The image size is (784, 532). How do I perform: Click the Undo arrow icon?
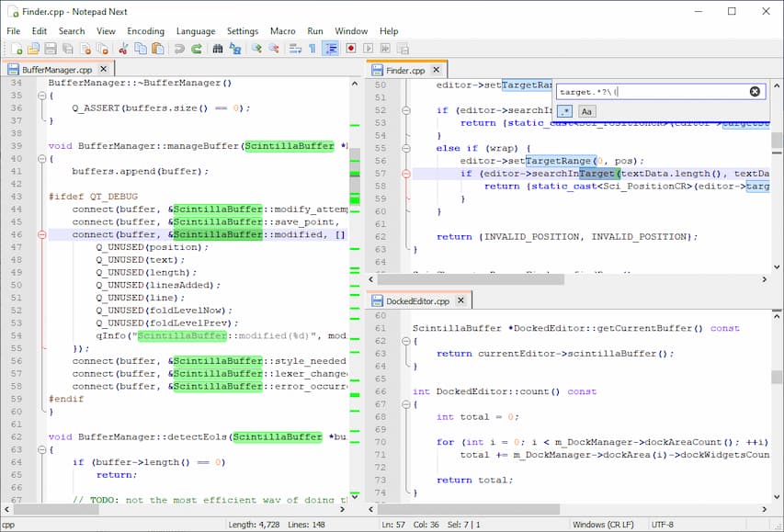(x=179, y=49)
